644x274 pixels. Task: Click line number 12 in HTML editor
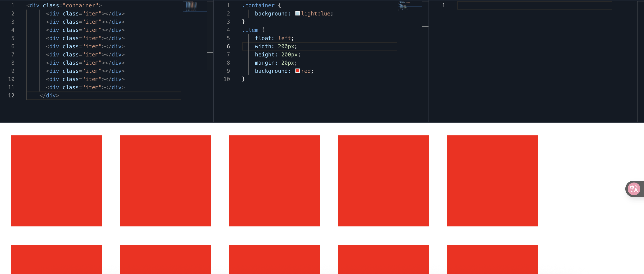point(11,95)
